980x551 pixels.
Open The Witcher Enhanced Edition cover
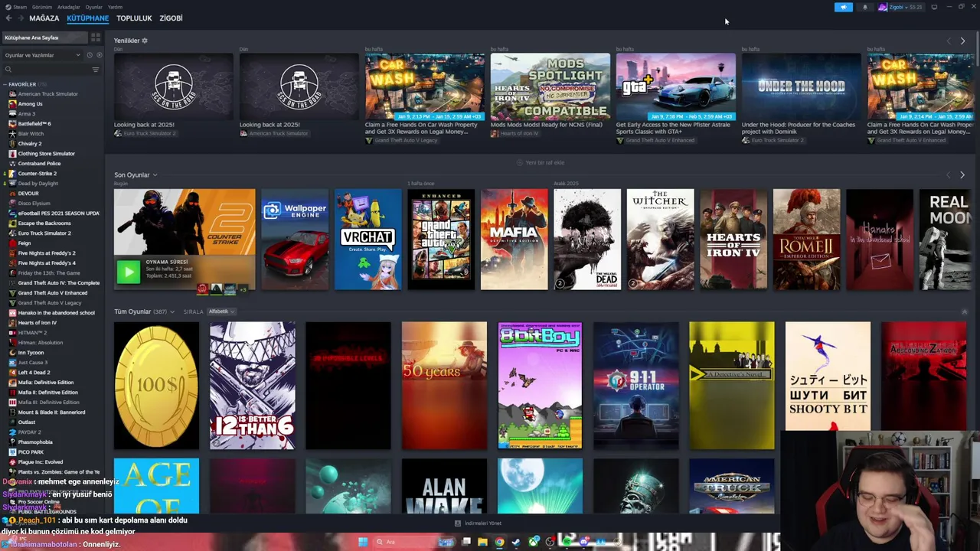tap(660, 240)
